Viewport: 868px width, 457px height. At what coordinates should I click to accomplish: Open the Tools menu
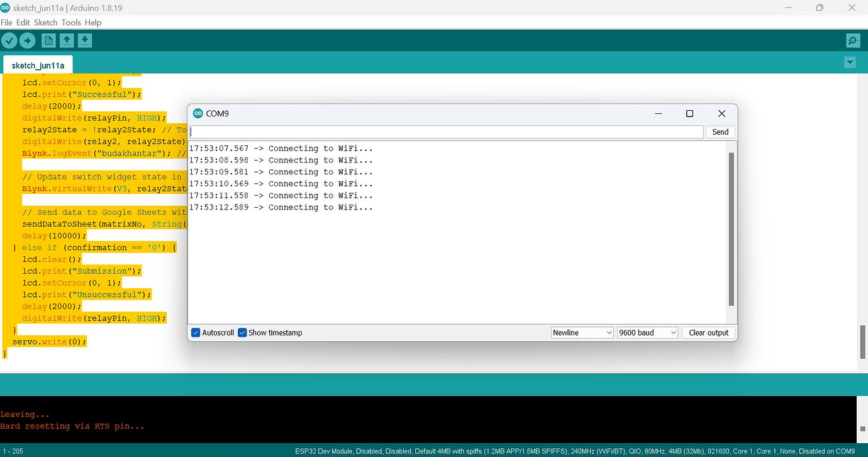click(x=71, y=22)
